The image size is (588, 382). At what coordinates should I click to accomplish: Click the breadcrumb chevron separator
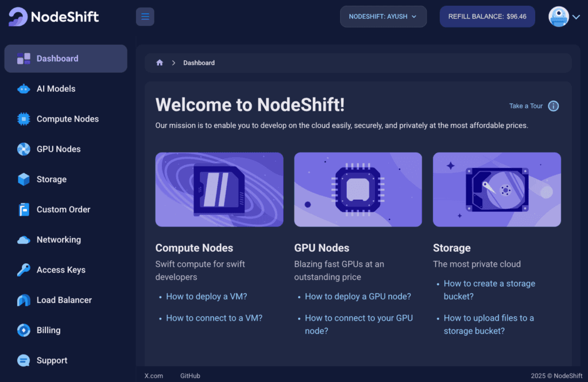tap(173, 63)
